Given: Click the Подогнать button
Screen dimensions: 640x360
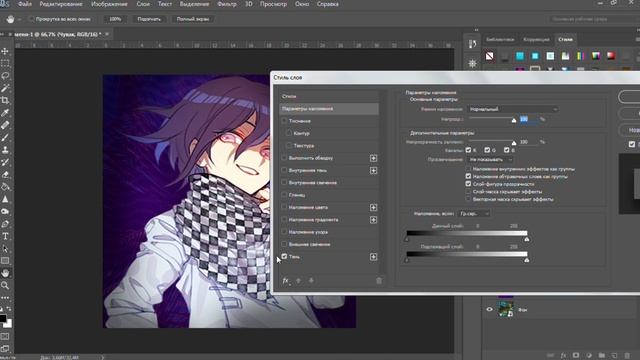Looking at the screenshot, I should (149, 19).
